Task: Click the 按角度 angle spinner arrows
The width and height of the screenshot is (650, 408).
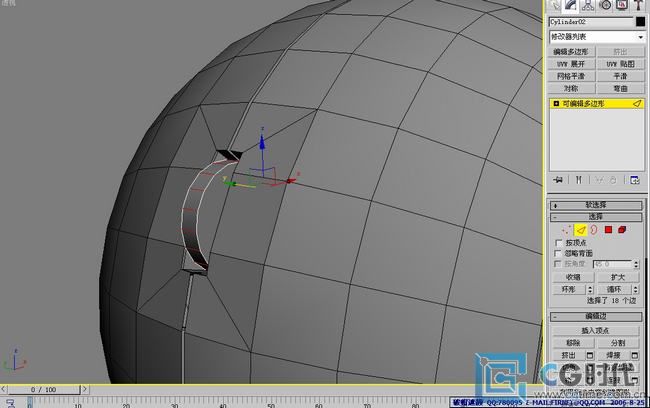Action: (636, 264)
